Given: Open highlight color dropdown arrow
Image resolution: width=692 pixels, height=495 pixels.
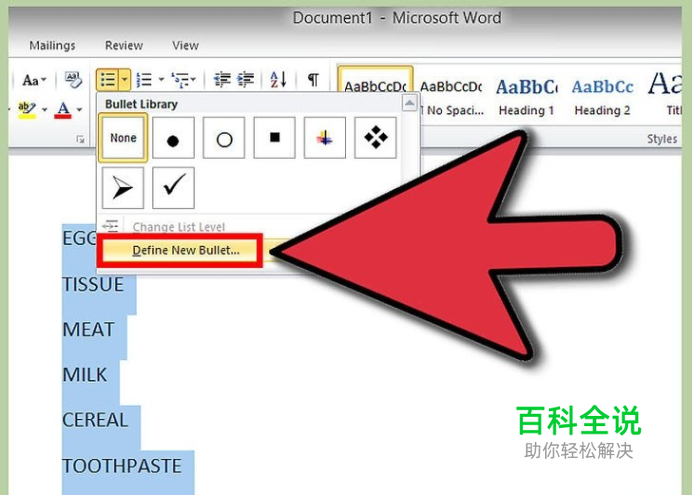Looking at the screenshot, I should click(x=44, y=109).
